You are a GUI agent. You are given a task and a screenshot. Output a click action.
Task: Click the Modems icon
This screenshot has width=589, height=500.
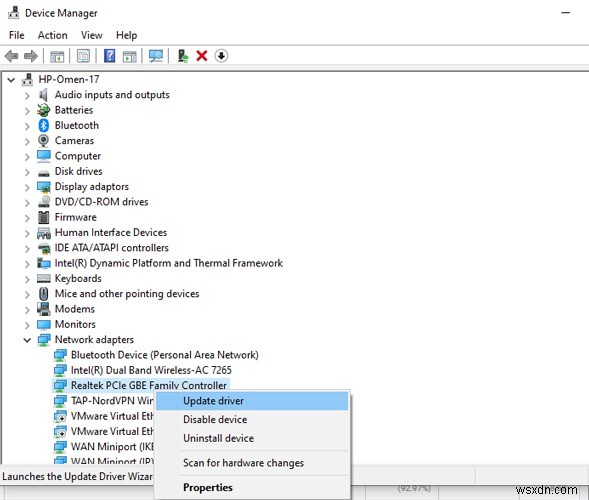click(44, 309)
